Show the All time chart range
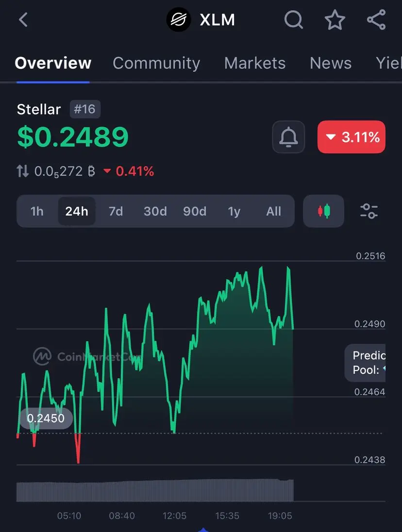This screenshot has width=402, height=532. 273,211
